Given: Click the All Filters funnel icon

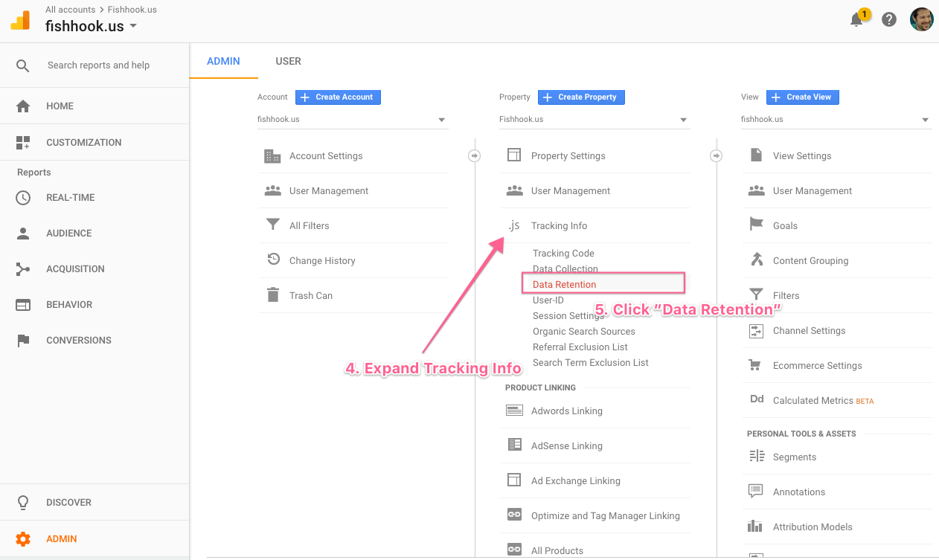Looking at the screenshot, I should 272,225.
